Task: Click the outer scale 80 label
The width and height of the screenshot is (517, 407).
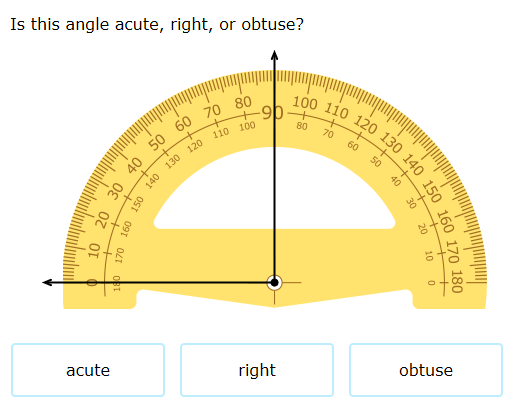Action: point(243,103)
